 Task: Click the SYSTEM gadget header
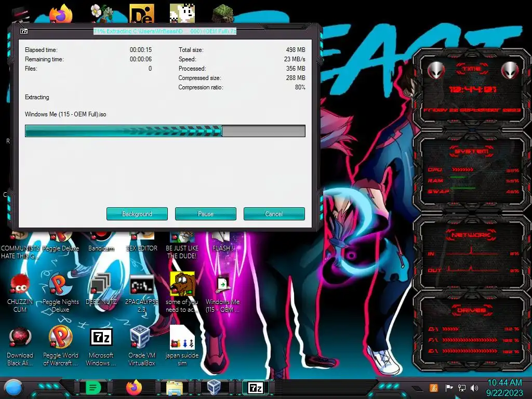(471, 151)
